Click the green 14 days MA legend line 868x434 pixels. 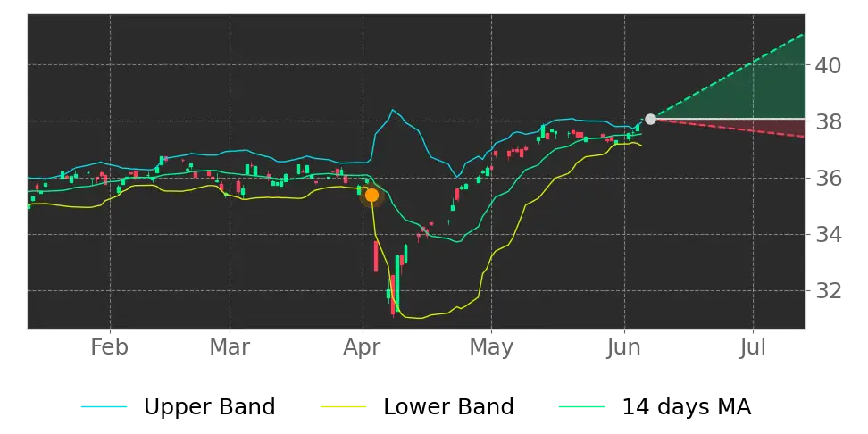coord(582,407)
